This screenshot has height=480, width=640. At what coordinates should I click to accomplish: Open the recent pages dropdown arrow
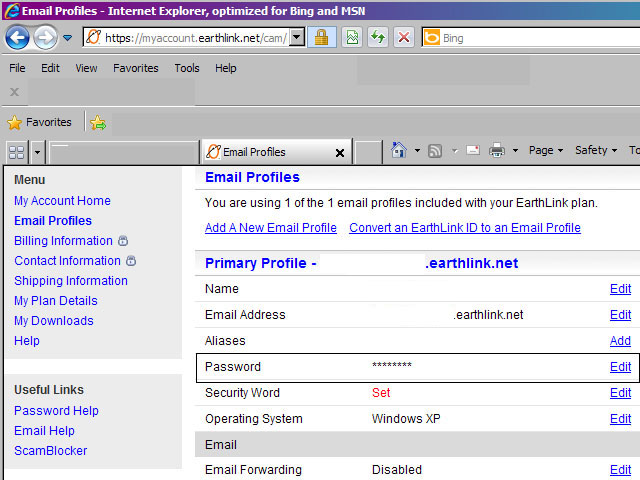point(67,38)
